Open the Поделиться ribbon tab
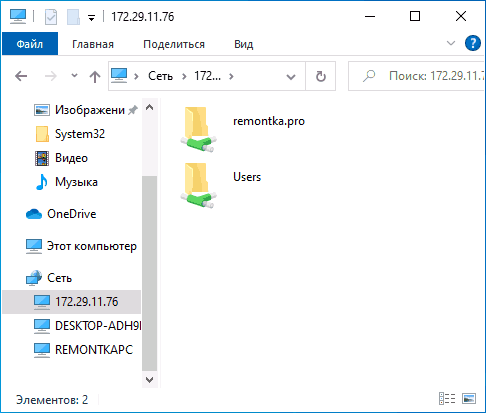486x413 pixels. 174,44
